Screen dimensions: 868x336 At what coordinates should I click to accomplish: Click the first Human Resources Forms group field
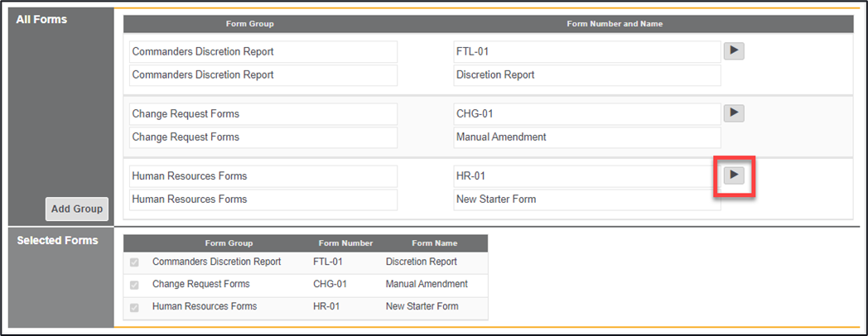click(263, 176)
